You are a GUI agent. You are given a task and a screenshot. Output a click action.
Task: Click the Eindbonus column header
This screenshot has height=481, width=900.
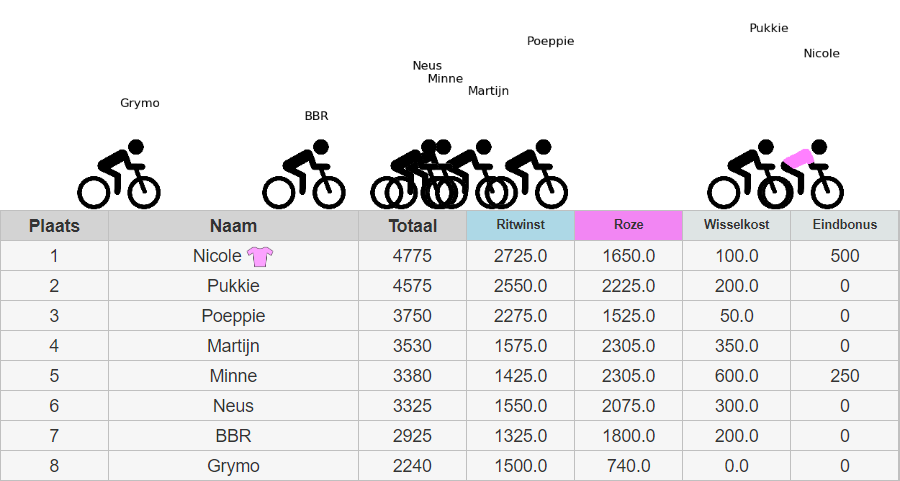click(844, 225)
